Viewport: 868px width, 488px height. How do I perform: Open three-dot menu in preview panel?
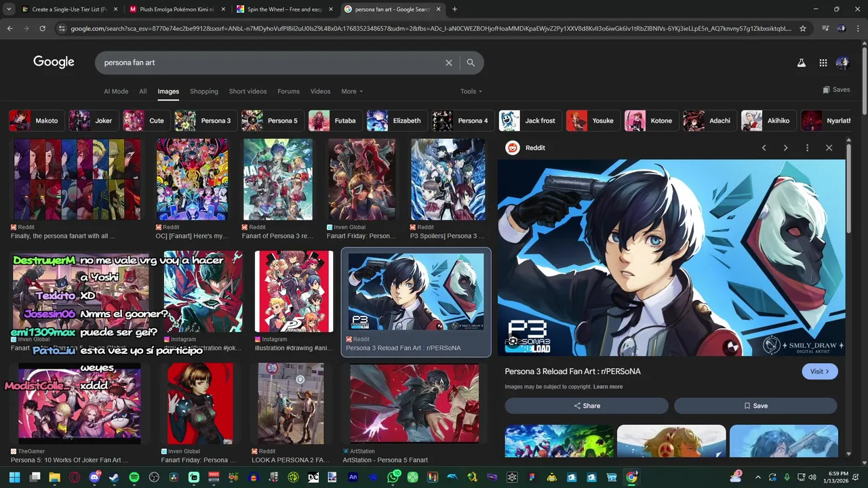(x=807, y=148)
